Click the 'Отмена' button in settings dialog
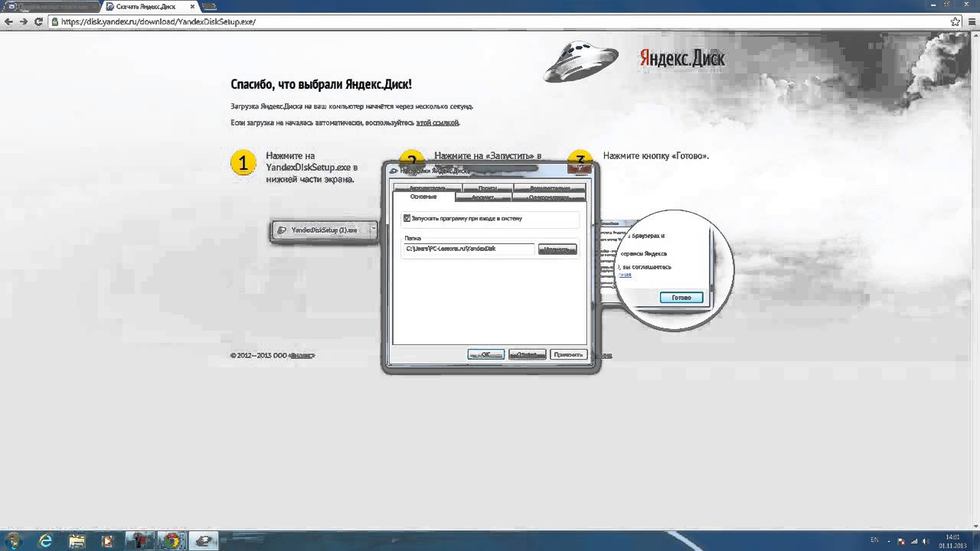Screen dimensions: 980x551 527,354
